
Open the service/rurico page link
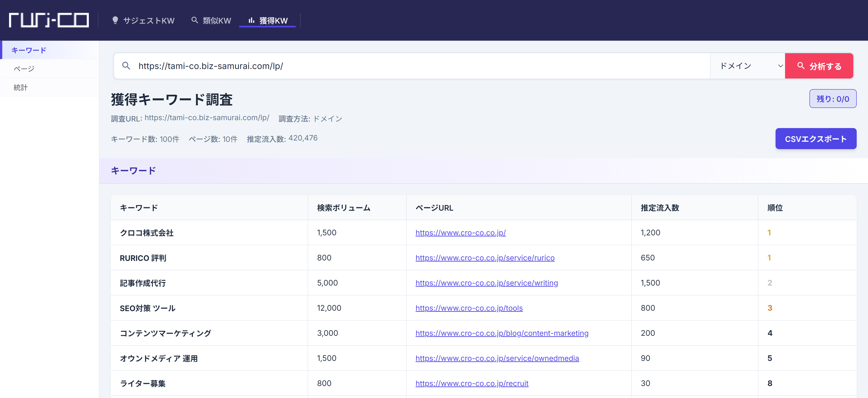pyautogui.click(x=485, y=258)
